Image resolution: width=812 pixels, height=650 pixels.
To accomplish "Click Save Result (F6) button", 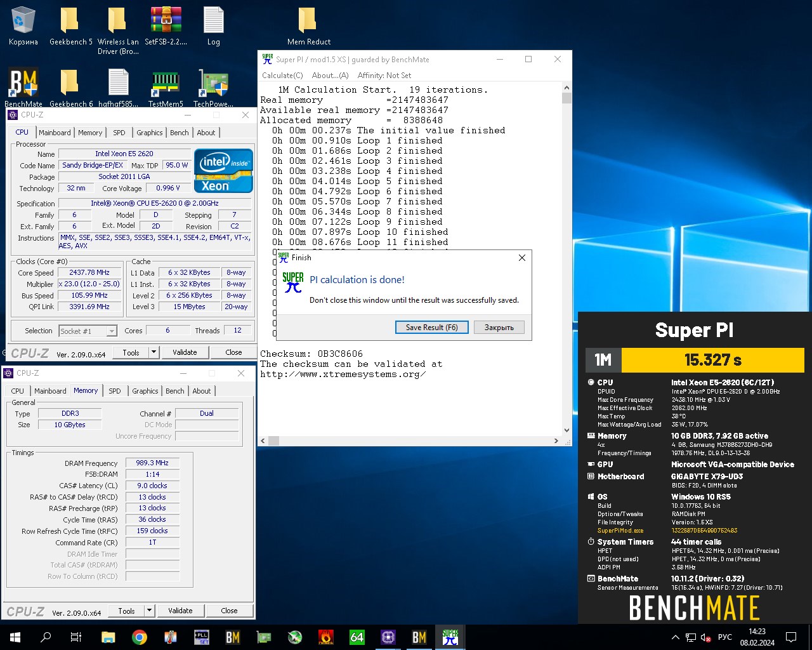I will pyautogui.click(x=431, y=328).
